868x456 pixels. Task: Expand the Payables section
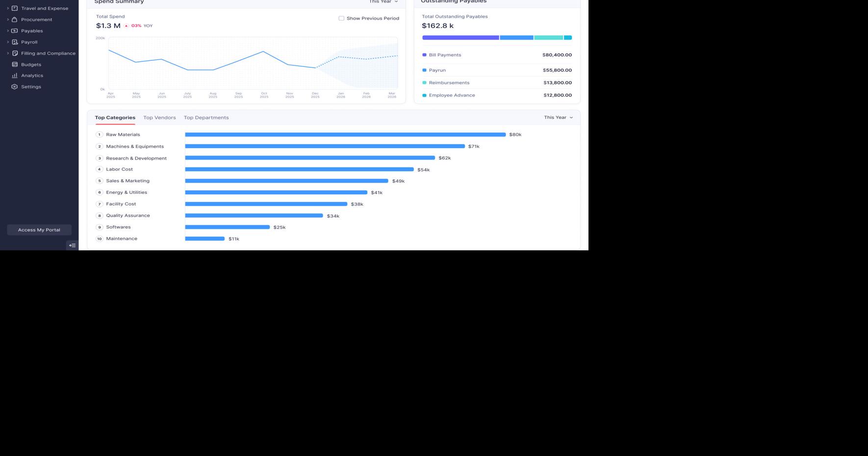[7, 30]
